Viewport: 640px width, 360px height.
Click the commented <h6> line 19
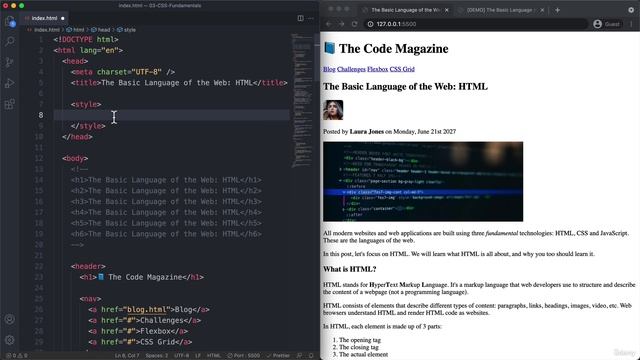point(166,234)
